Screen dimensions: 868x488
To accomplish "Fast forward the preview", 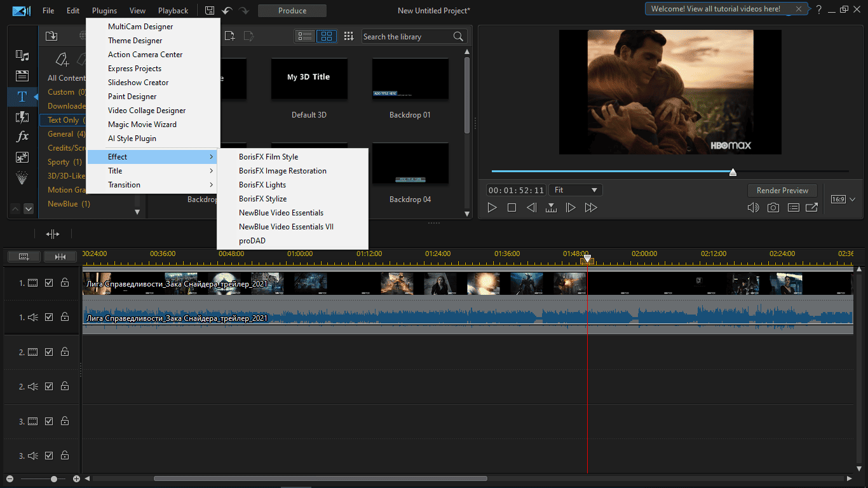I will click(x=591, y=208).
